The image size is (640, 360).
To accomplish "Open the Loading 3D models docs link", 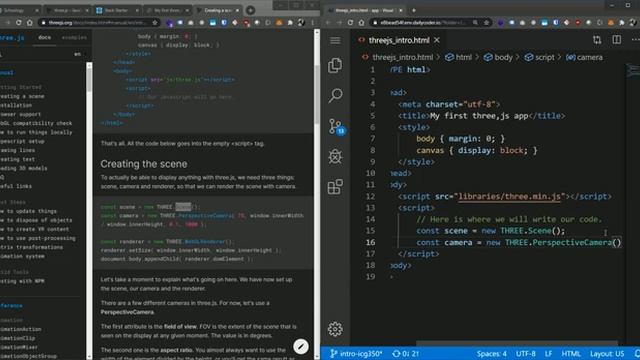I will pyautogui.click(x=23, y=168).
